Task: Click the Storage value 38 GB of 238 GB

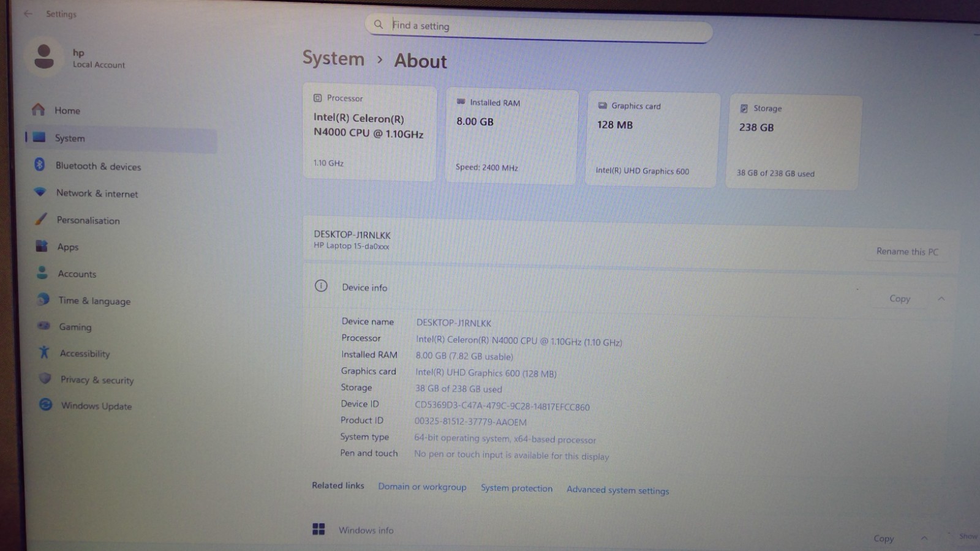Action: coord(459,388)
